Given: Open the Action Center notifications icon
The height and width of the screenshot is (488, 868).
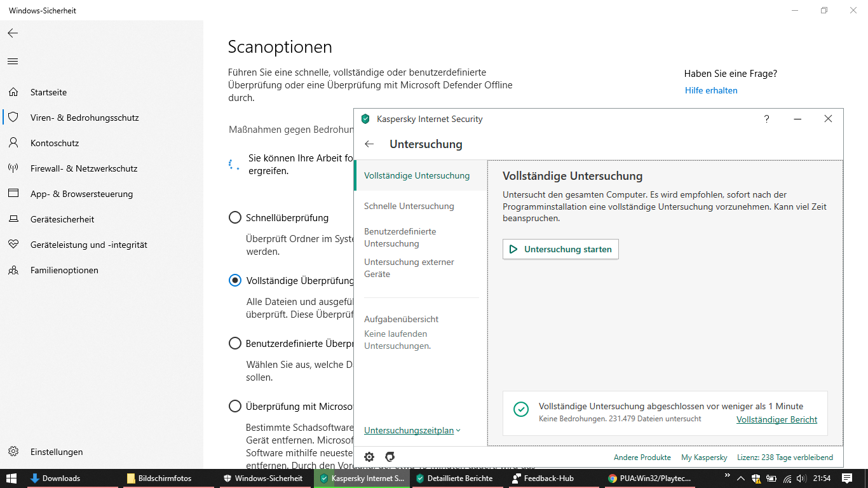Looking at the screenshot, I should coord(847,478).
